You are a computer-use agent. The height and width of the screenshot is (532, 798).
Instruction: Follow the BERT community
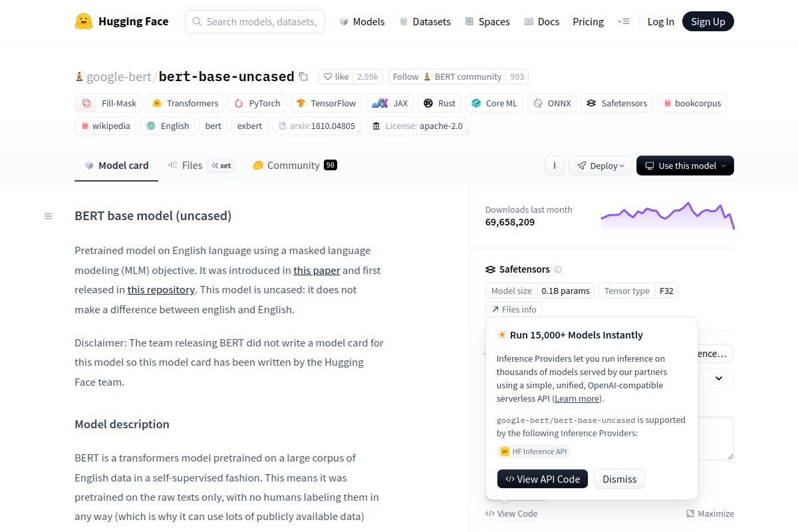406,76
